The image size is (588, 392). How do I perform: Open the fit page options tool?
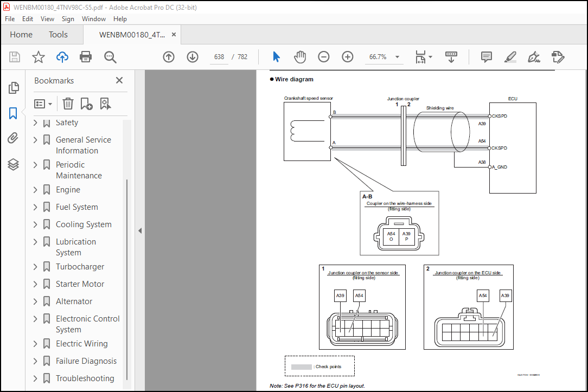pyautogui.click(x=424, y=57)
